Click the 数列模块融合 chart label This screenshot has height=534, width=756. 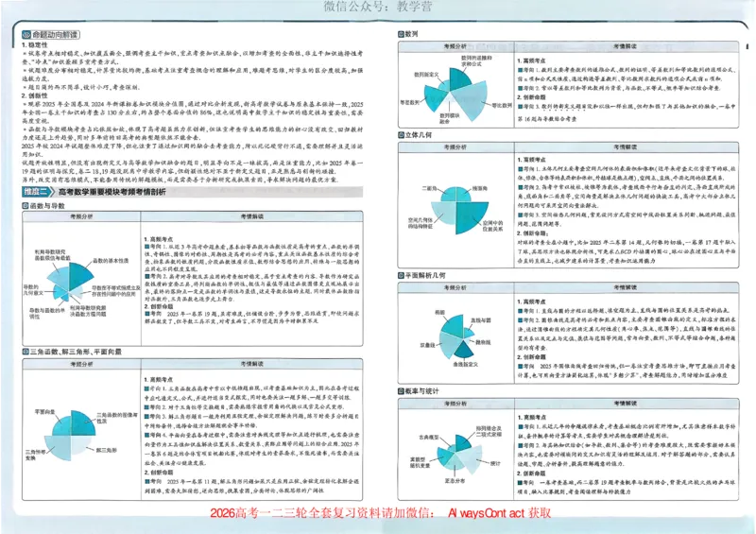[450, 119]
